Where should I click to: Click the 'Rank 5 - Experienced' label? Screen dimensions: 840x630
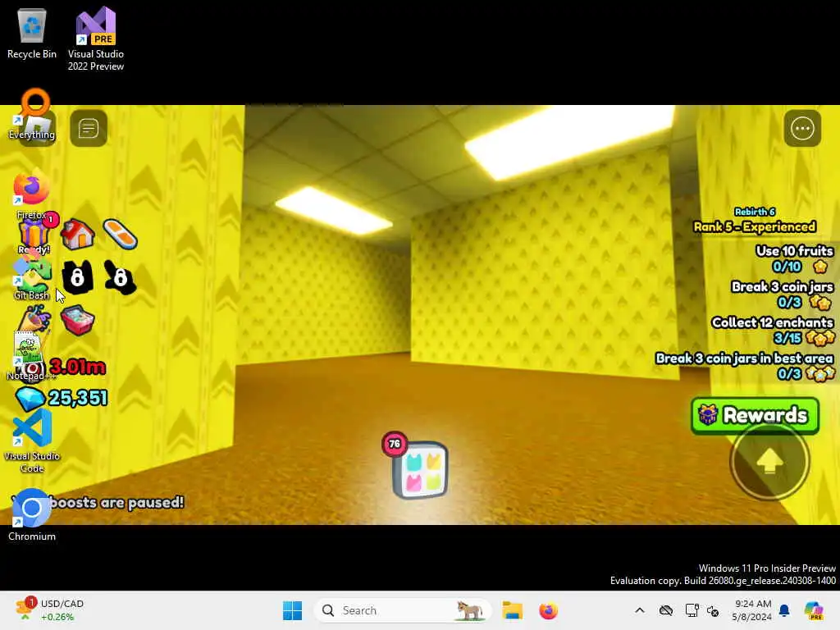(x=755, y=227)
